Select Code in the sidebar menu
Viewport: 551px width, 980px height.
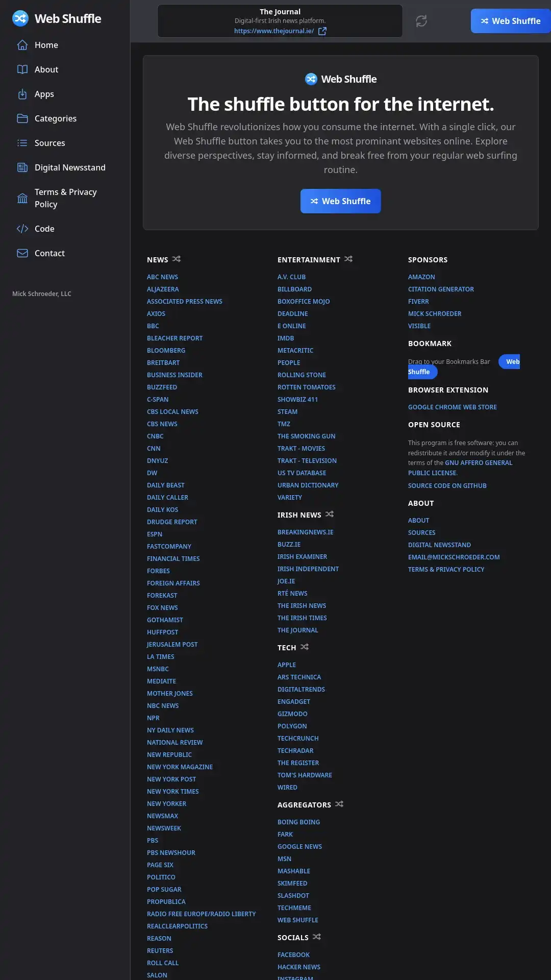44,229
